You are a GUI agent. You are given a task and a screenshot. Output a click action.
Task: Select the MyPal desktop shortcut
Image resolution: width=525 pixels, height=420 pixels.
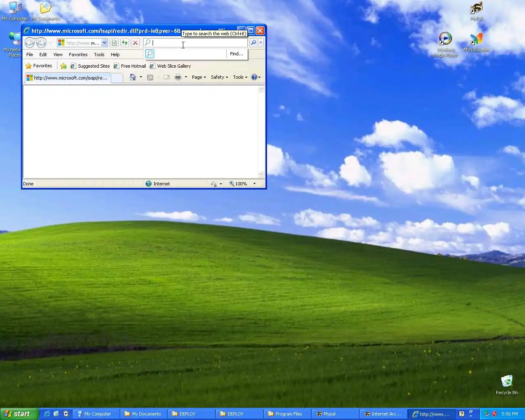(x=477, y=11)
